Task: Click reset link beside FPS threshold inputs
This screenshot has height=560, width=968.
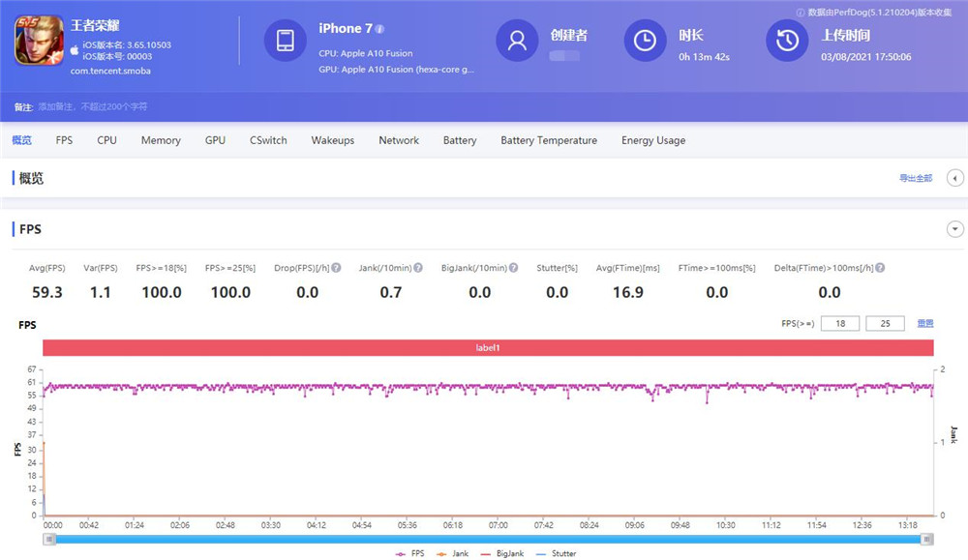Action: (924, 324)
